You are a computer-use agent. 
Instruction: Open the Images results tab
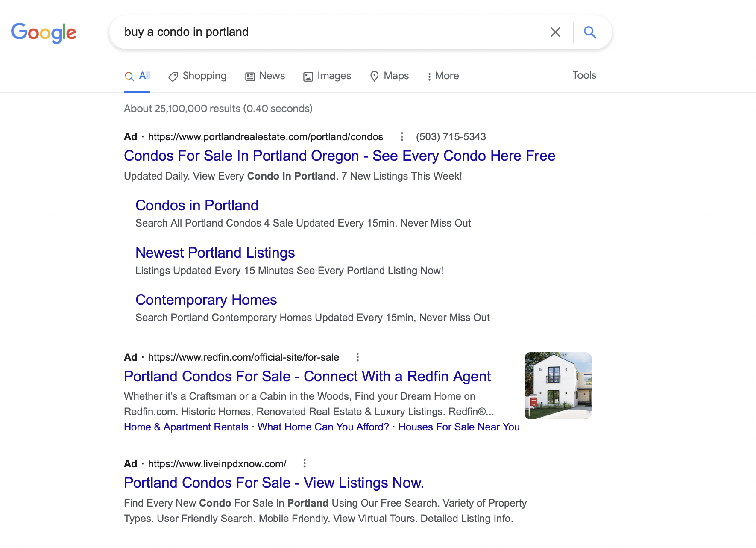327,76
